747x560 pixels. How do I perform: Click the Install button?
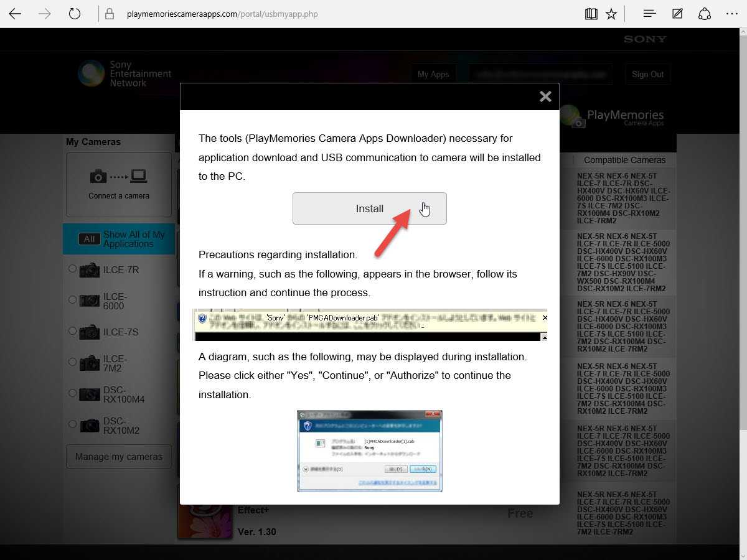[369, 208]
